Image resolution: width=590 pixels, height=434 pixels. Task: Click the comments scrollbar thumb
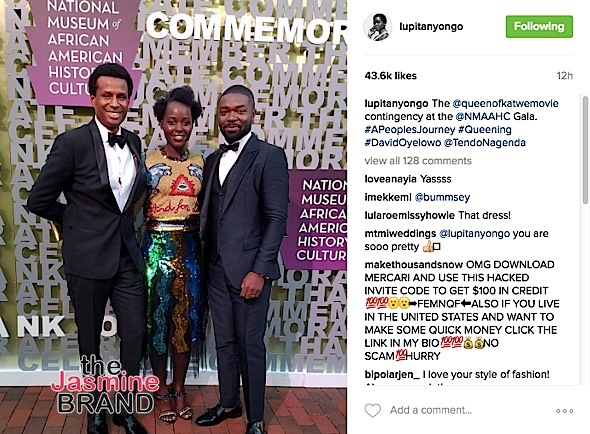click(x=585, y=151)
